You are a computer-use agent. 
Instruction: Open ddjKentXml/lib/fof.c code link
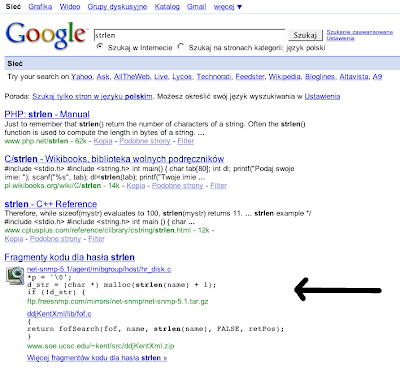(59, 314)
